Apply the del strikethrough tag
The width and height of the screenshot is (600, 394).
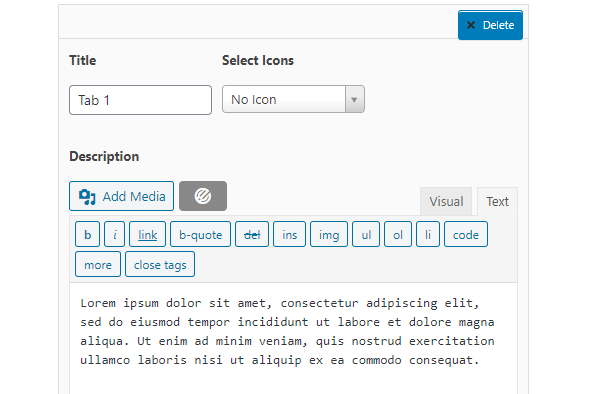(x=252, y=234)
